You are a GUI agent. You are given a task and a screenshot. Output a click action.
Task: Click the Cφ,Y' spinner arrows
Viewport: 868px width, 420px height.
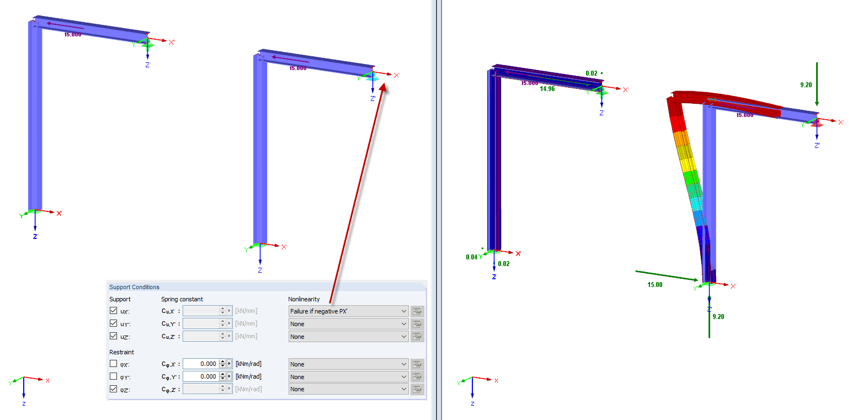[222, 376]
